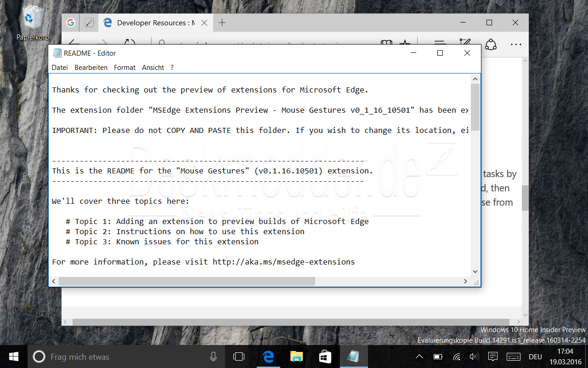This screenshot has width=588, height=368.
Task: Click Notepad's vertical scrollbar up arrow
Action: click(x=475, y=79)
